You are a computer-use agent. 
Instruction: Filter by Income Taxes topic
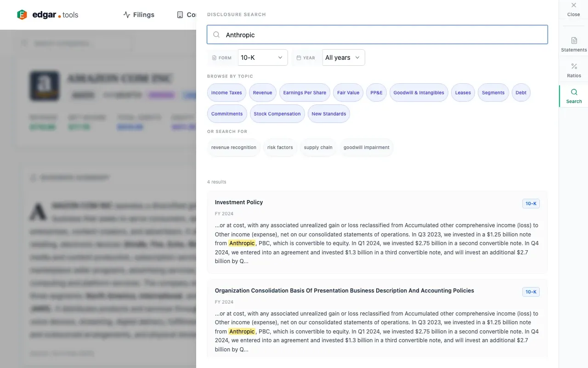pos(226,92)
